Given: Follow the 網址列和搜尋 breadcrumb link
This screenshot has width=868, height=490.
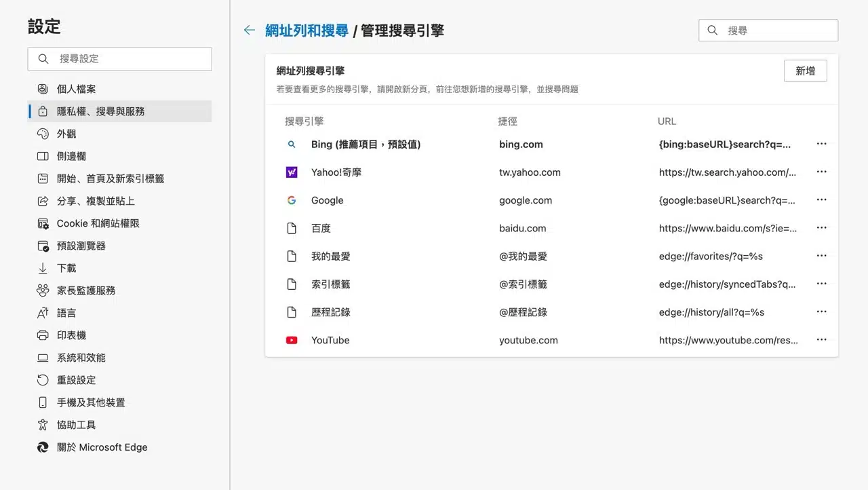Looking at the screenshot, I should (x=307, y=30).
